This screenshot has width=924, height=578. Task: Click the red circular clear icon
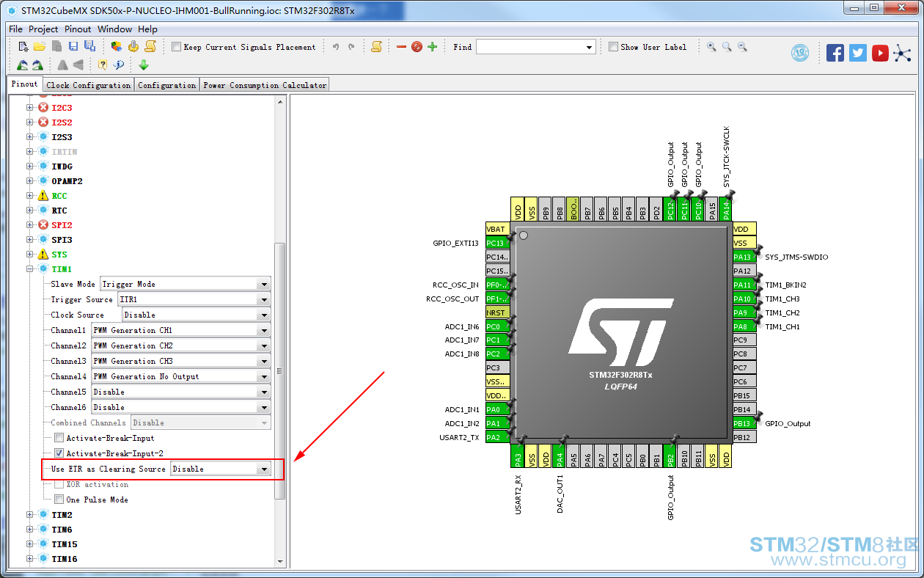point(417,47)
